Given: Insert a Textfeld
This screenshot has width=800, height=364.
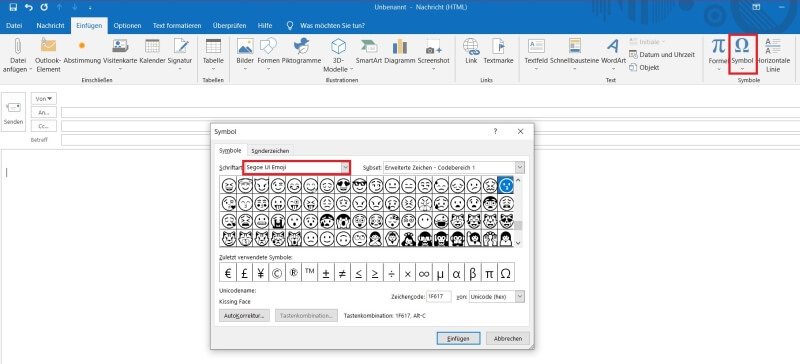Looking at the screenshot, I should (536, 54).
